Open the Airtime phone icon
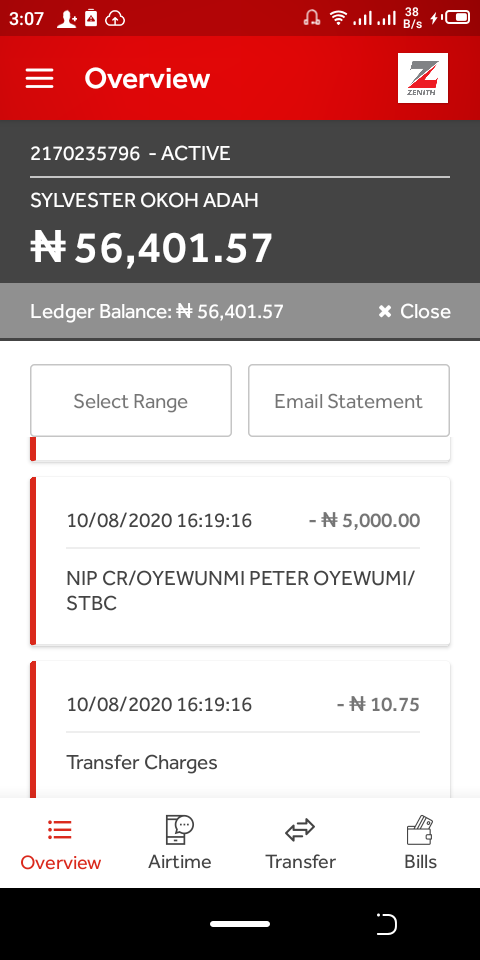 (179, 830)
